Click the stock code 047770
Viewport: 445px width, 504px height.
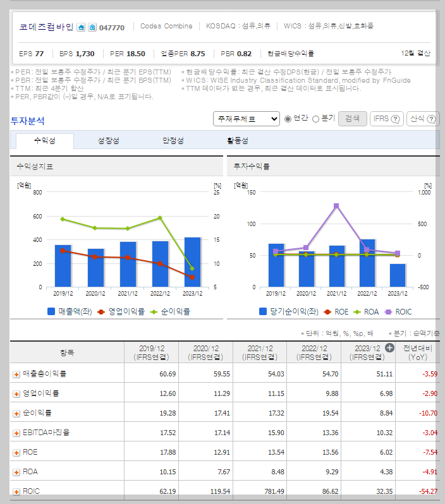[x=112, y=28]
